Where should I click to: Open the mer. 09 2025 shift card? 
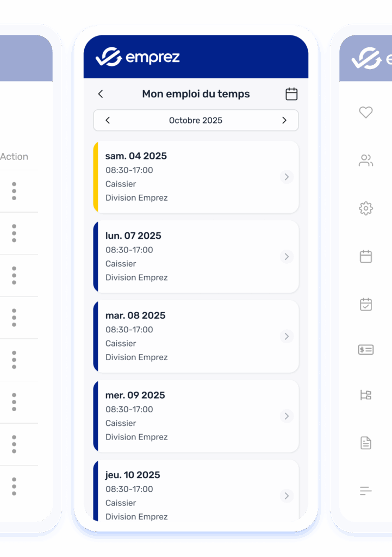click(196, 416)
